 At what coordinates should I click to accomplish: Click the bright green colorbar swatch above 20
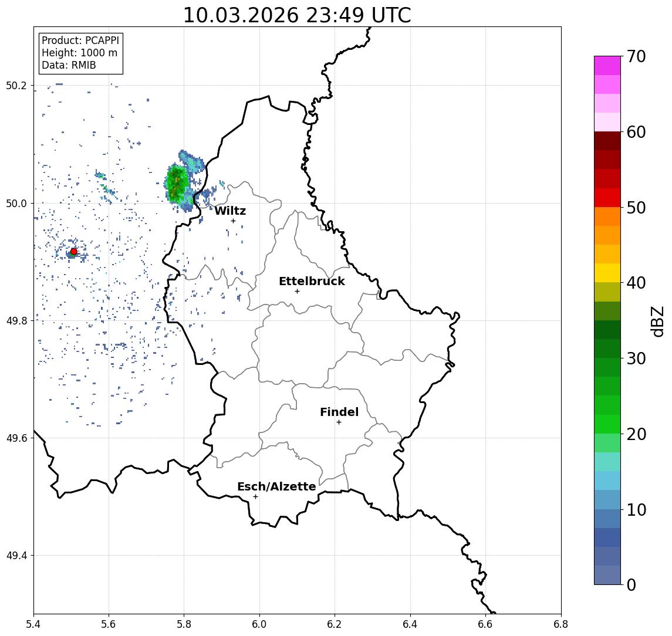(607, 424)
